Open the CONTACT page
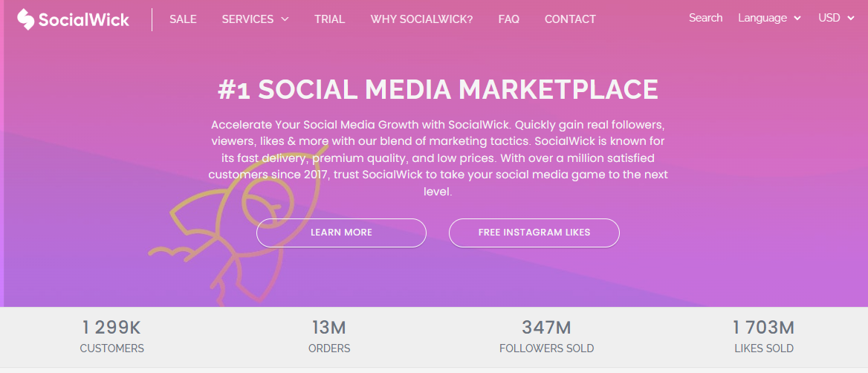The width and height of the screenshot is (868, 373). point(570,19)
